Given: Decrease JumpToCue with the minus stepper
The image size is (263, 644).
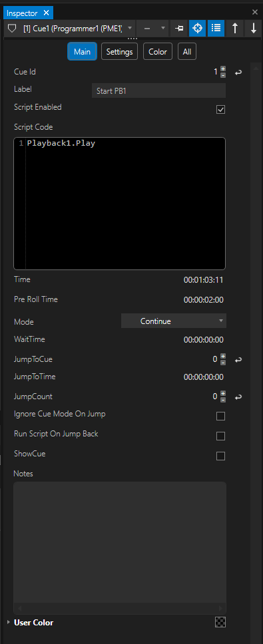Looking at the screenshot, I should 223,362.
